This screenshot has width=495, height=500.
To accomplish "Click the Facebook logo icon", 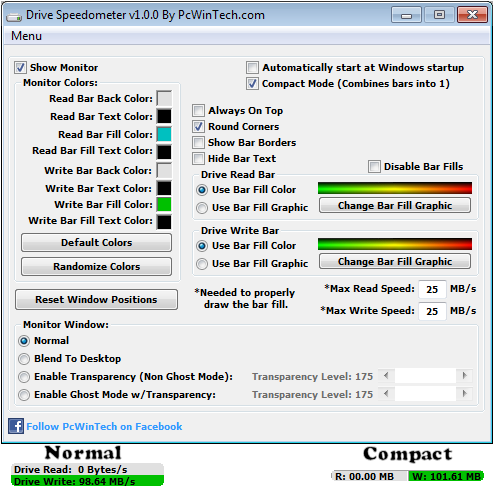I will 16,426.
